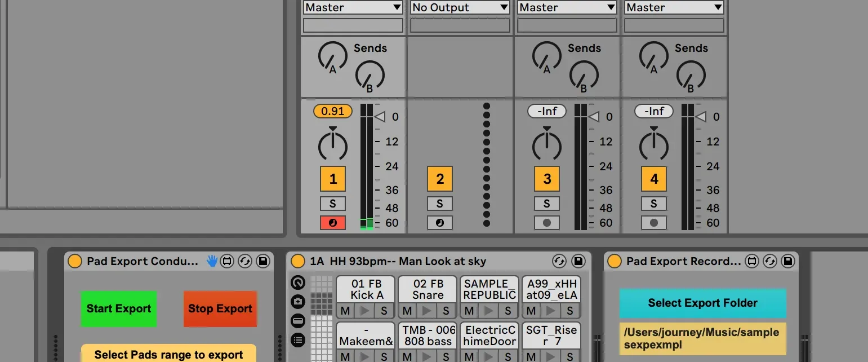
Task: Click the 1A HH 93bpm-- Man Look at sky title
Action: click(397, 261)
